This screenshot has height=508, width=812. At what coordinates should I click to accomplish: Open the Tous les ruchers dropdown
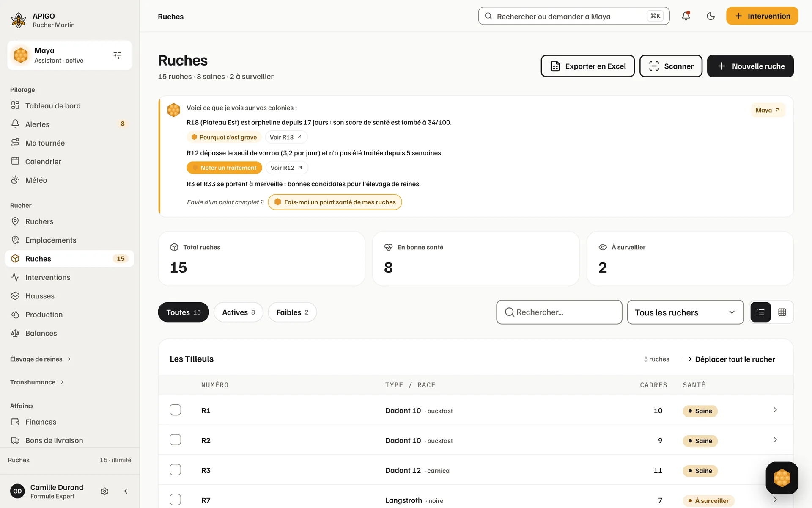tap(685, 312)
